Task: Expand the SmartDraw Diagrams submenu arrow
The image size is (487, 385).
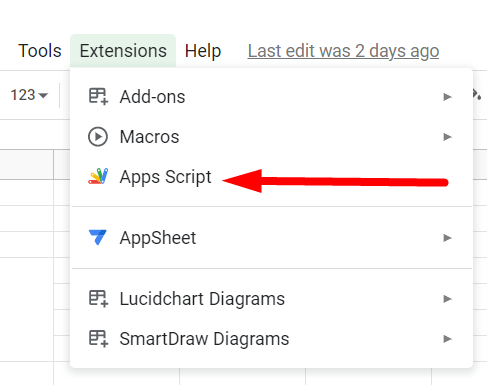Action: point(447,339)
